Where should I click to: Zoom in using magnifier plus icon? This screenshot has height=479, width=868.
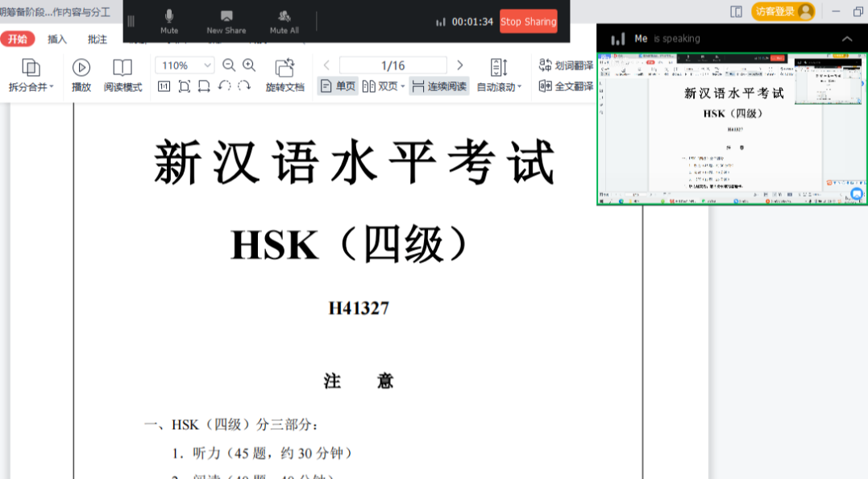tap(249, 65)
